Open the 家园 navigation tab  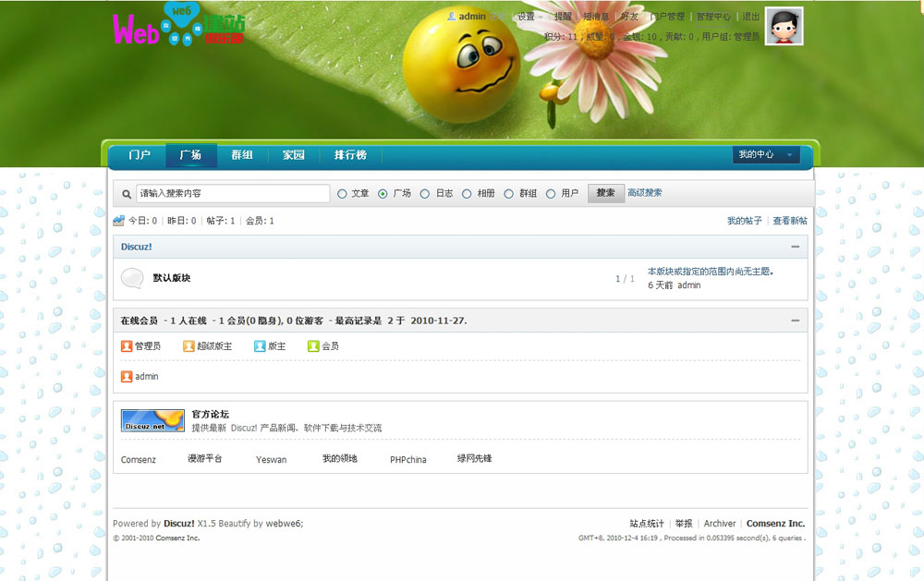294,155
